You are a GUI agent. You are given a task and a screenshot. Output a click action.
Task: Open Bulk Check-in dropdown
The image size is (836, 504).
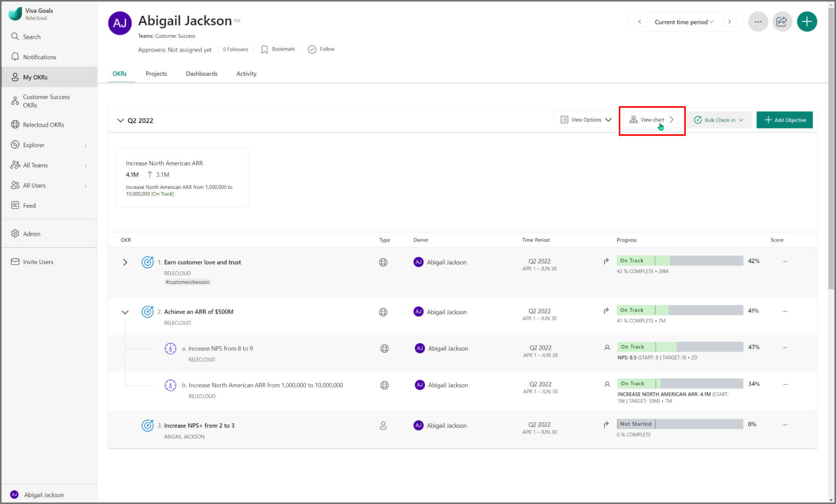pos(719,120)
